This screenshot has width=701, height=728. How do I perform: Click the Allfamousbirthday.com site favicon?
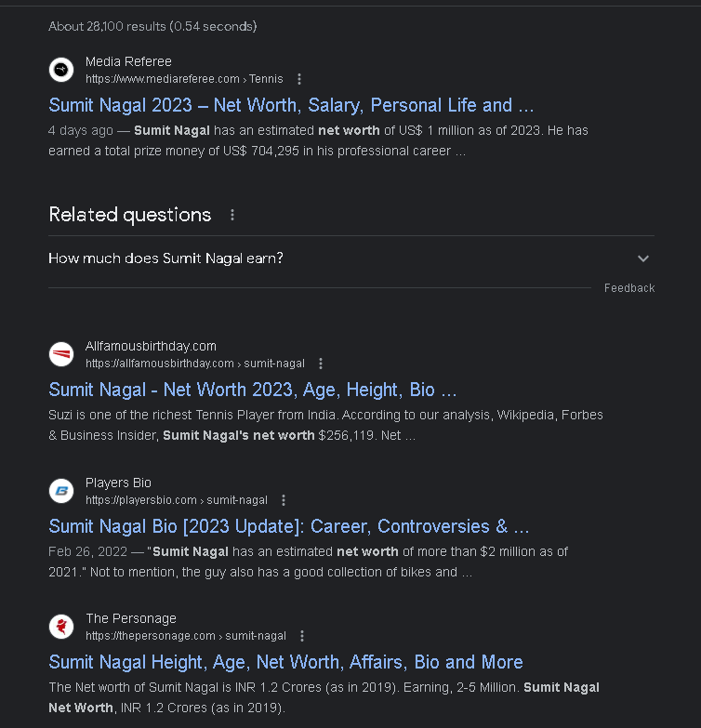tap(61, 354)
